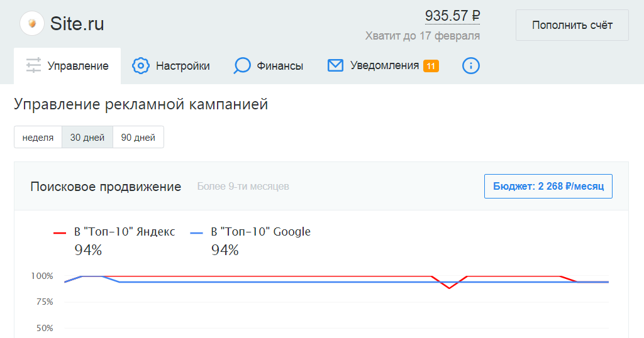The width and height of the screenshot is (644, 338).
Task: Select the 90 дней period
Action: 138,137
